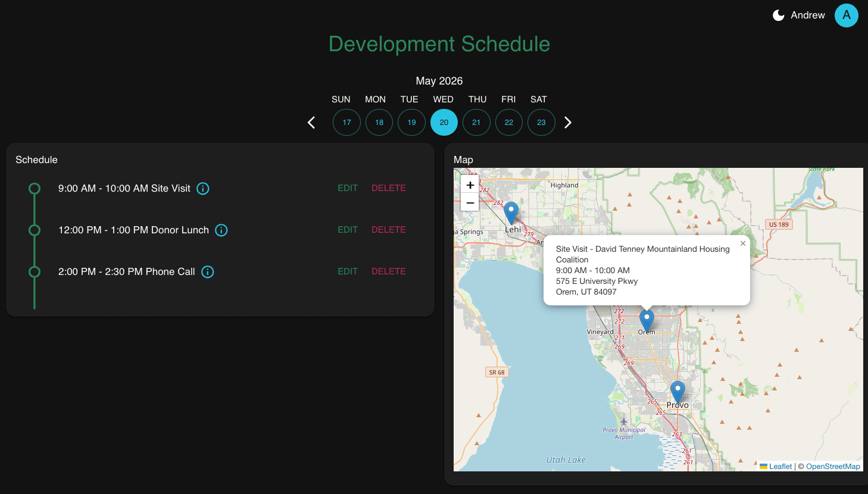Open the Leaflet attribution link
Image resolution: width=868 pixels, height=494 pixels.
point(776,467)
